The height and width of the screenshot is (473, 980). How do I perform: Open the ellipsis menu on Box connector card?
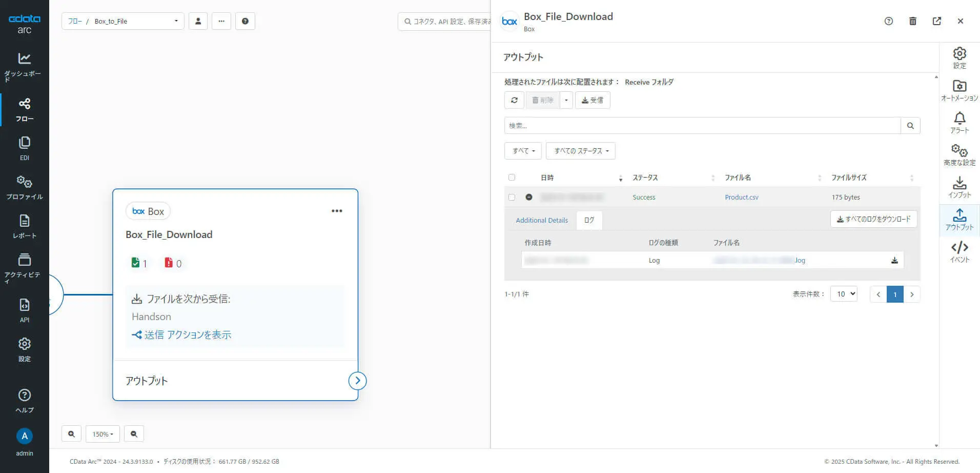point(337,211)
